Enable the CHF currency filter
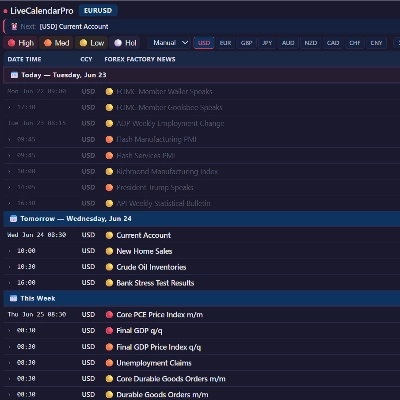This screenshot has width=400, height=400. coord(355,43)
